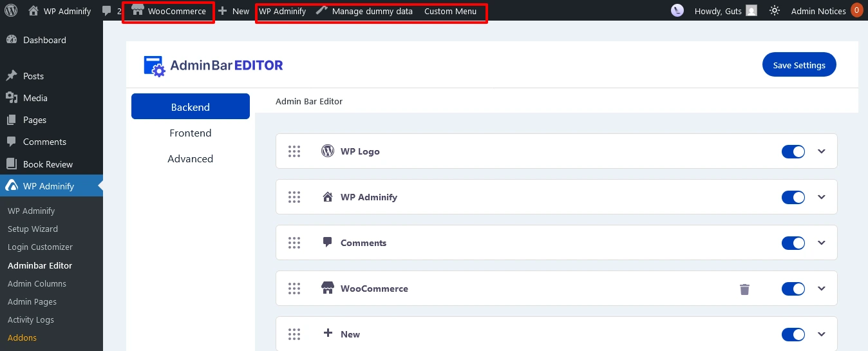Screen dimensions: 868x351
Task: Disable the Comments row toggle
Action: pos(793,243)
